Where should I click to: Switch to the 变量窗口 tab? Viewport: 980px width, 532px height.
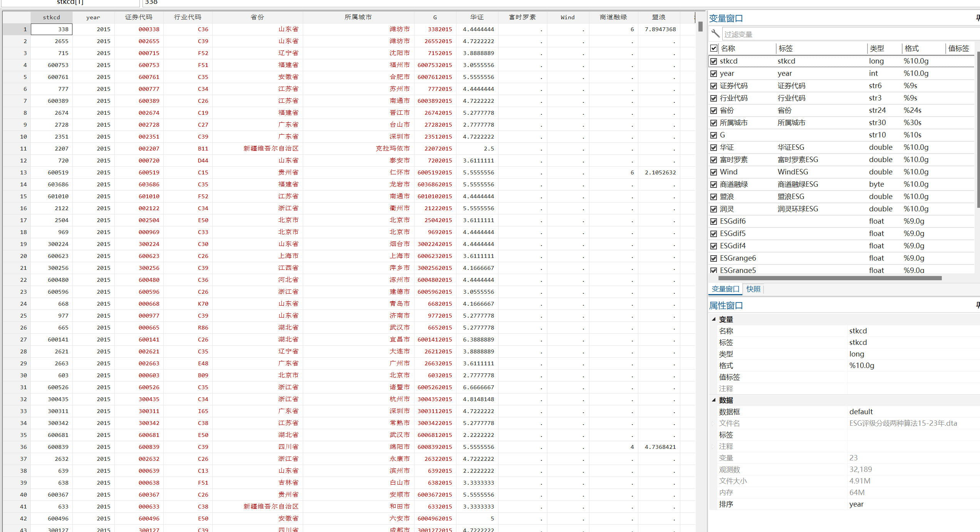(x=725, y=289)
